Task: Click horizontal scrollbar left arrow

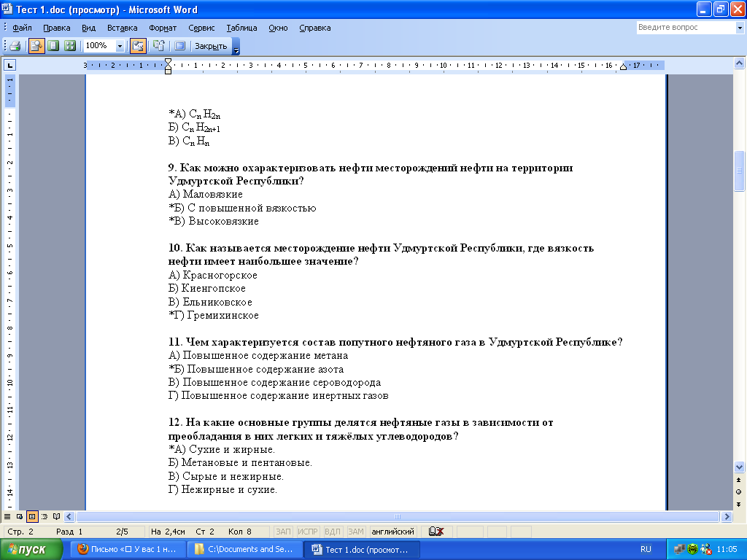Action: (69, 516)
